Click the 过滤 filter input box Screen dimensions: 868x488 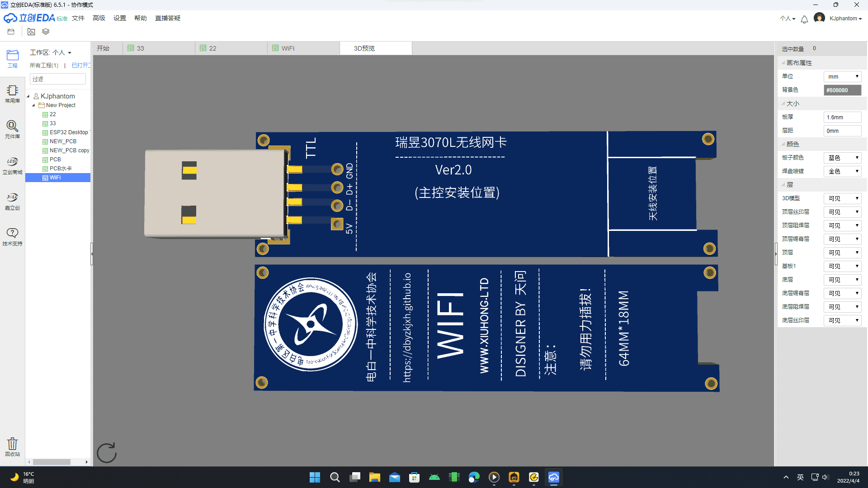58,79
